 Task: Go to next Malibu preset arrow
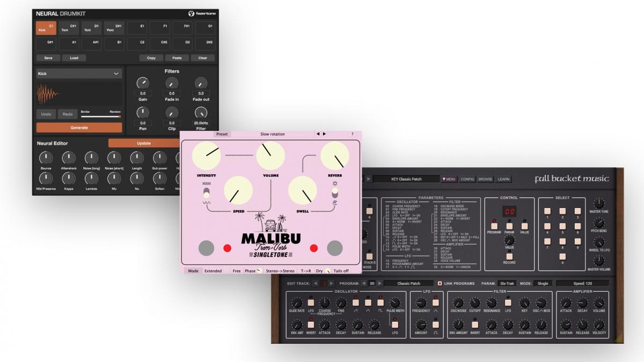[324, 134]
